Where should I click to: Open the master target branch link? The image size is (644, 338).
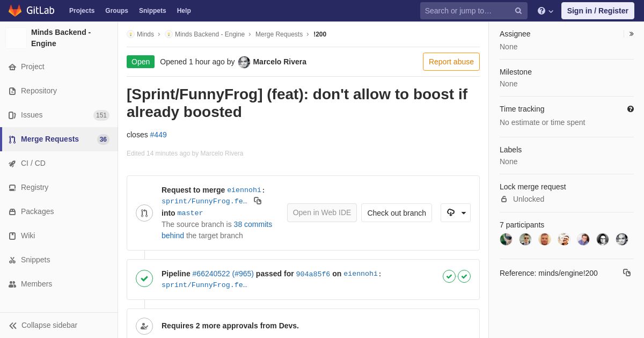click(x=191, y=213)
